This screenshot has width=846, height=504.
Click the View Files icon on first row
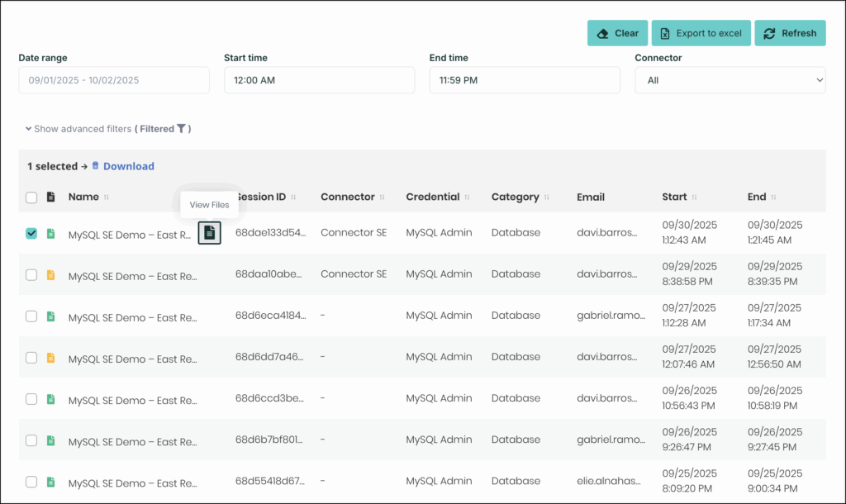point(209,233)
